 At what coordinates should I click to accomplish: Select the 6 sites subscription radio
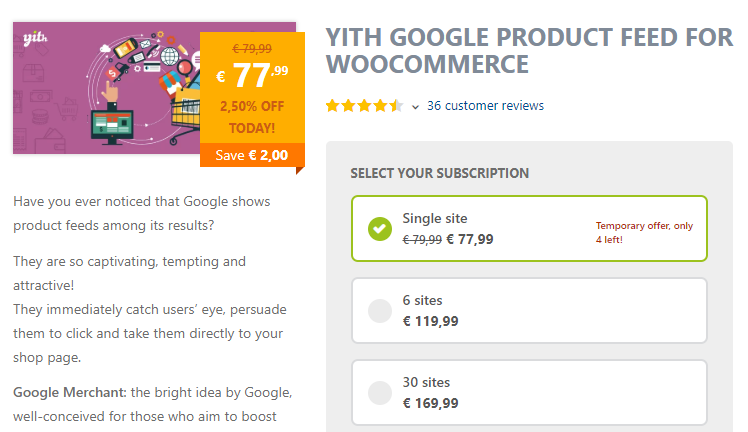(379, 311)
